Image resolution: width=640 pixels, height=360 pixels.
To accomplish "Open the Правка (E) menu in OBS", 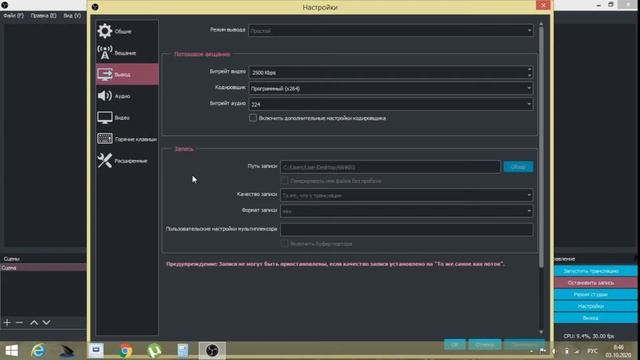I will click(x=43, y=16).
